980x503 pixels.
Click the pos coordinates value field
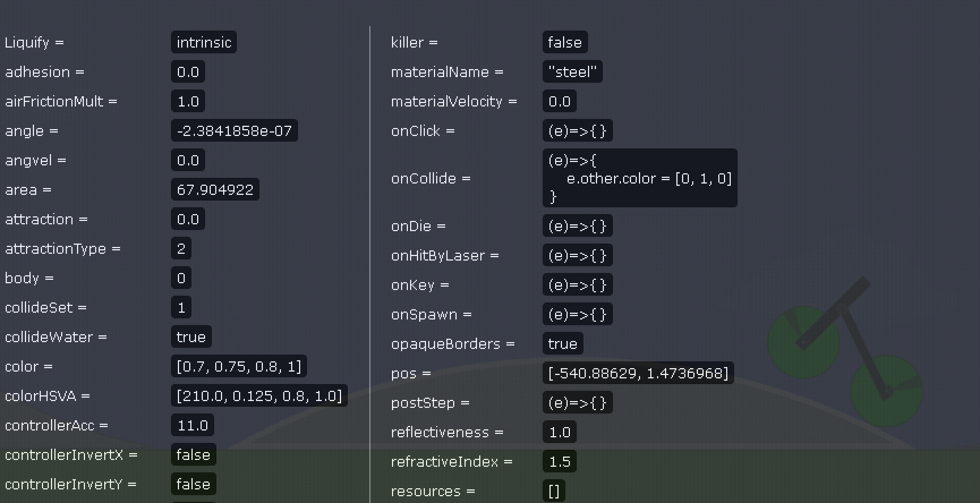click(638, 373)
